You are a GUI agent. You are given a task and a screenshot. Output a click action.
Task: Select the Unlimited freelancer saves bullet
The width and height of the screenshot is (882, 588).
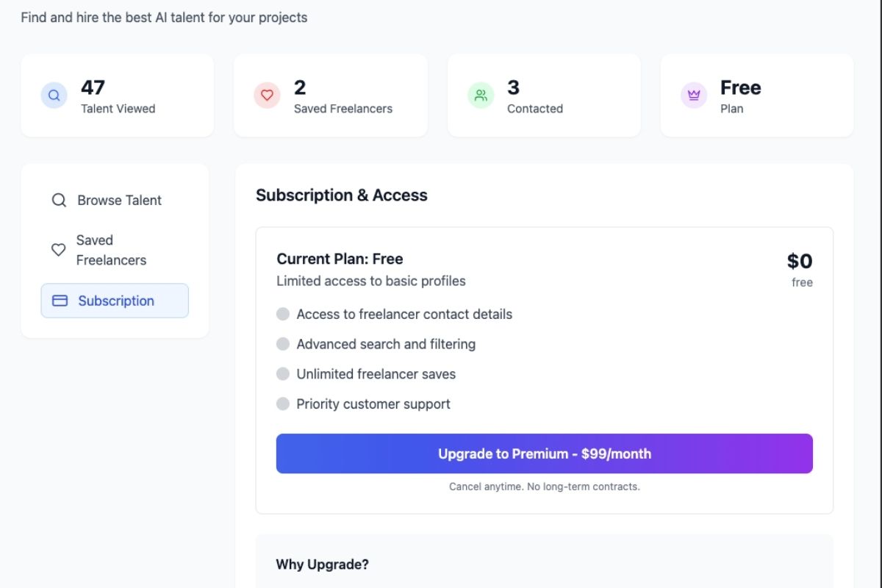click(283, 374)
